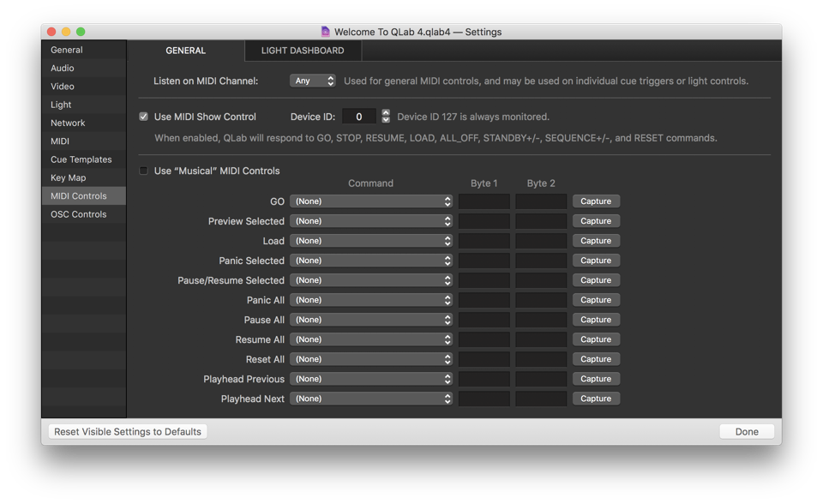Switch to the Light Dashboard tab

[303, 51]
